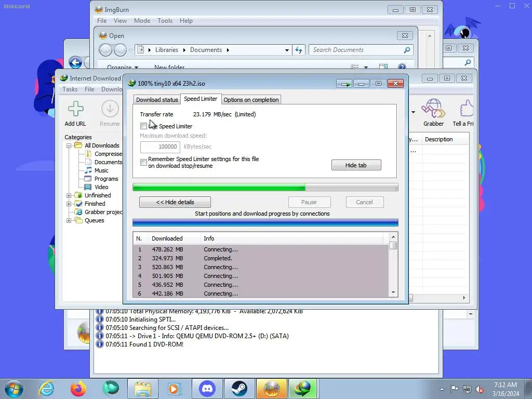532x399 pixels.
Task: Open Firefox from the taskbar
Action: [78, 389]
